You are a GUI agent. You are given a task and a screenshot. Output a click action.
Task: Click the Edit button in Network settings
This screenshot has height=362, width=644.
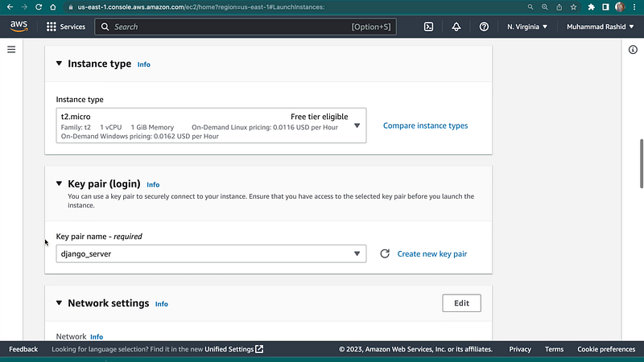461,303
